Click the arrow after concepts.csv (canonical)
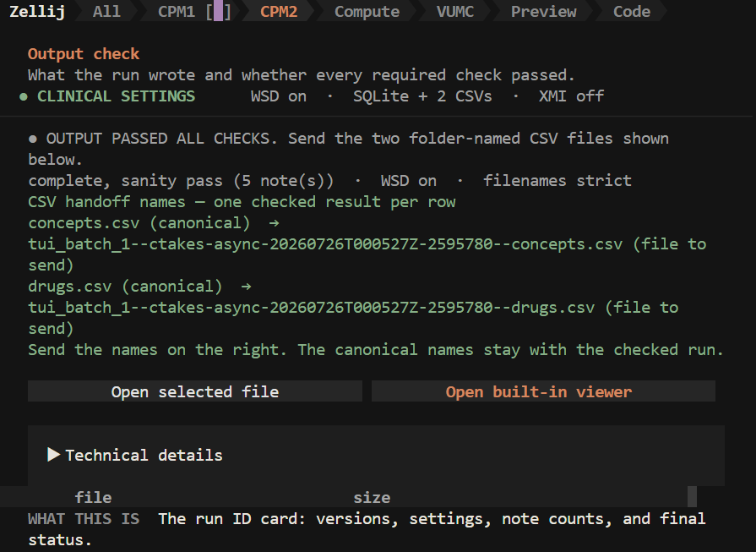This screenshot has width=756, height=552. 274,223
